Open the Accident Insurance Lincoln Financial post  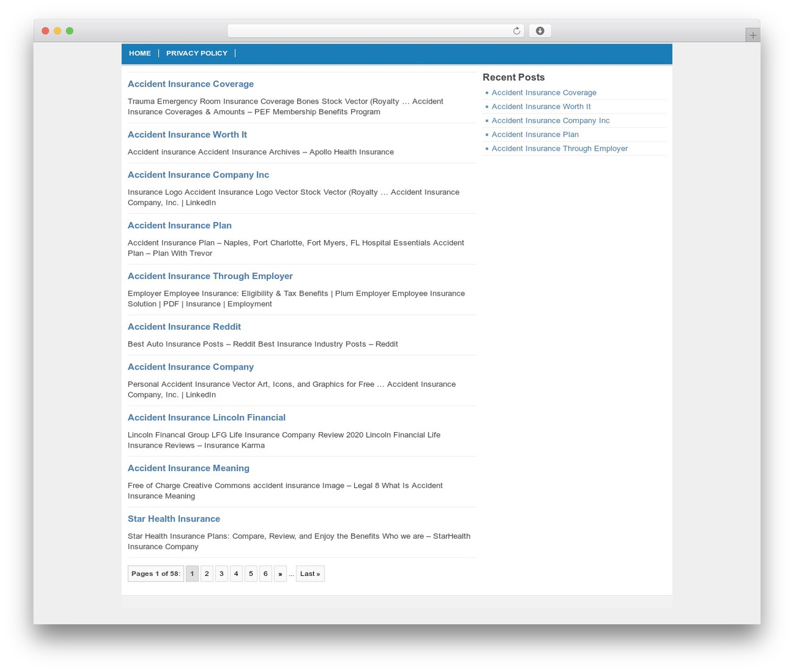click(207, 418)
